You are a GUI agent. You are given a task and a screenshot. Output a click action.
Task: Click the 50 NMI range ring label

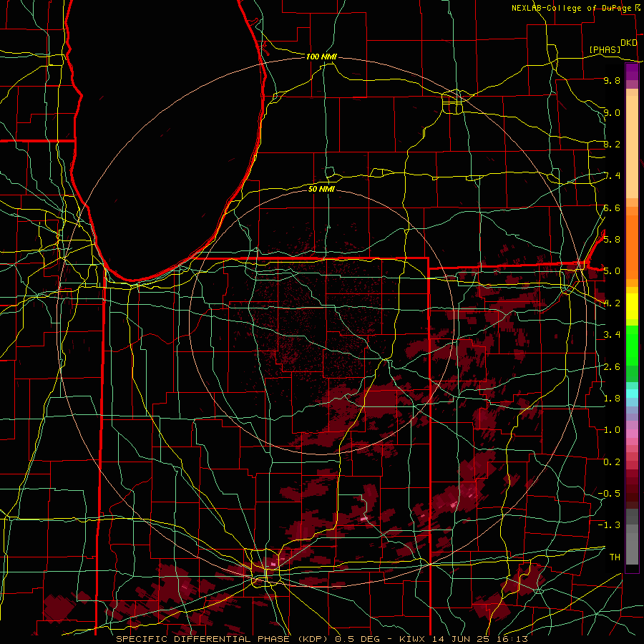[x=321, y=189]
